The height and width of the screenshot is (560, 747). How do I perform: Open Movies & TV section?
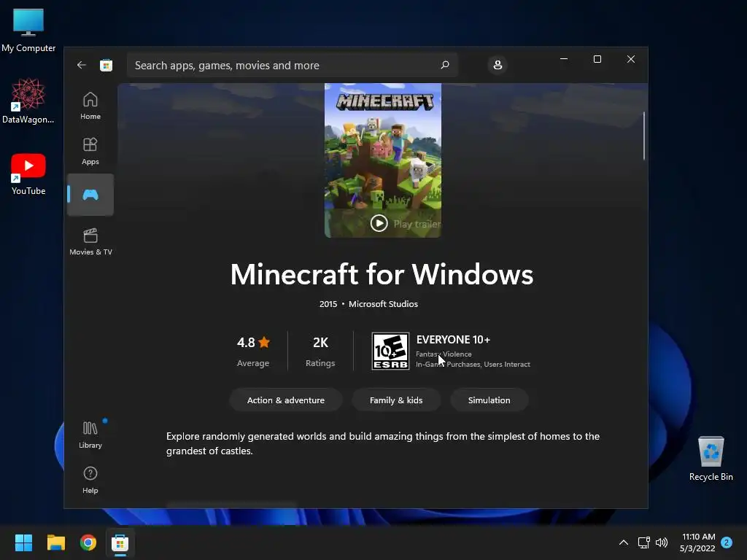pyautogui.click(x=90, y=241)
